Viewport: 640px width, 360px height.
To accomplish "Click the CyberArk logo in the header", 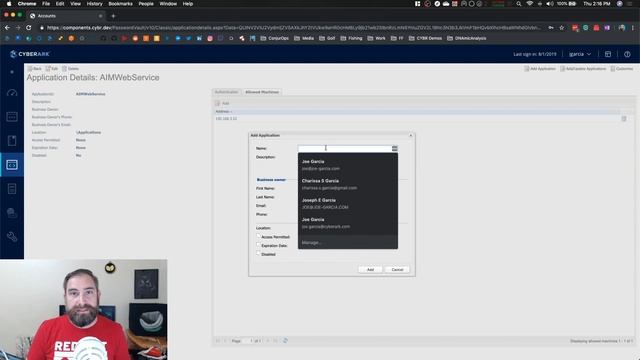I will click(x=29, y=54).
